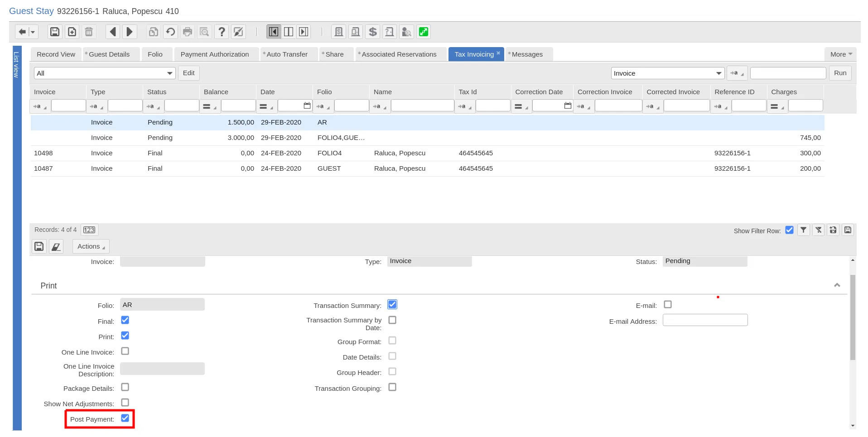Open the Actions dropdown menu
Screen dimensions: 868x437
click(91, 246)
